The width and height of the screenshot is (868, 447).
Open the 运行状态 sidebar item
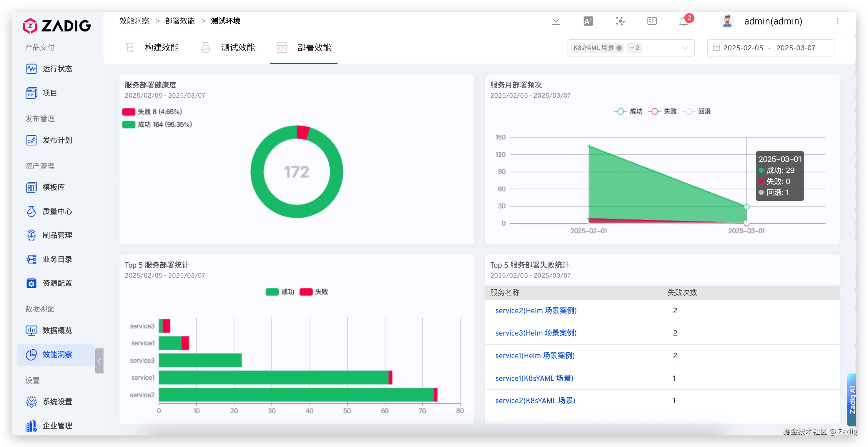click(x=57, y=69)
